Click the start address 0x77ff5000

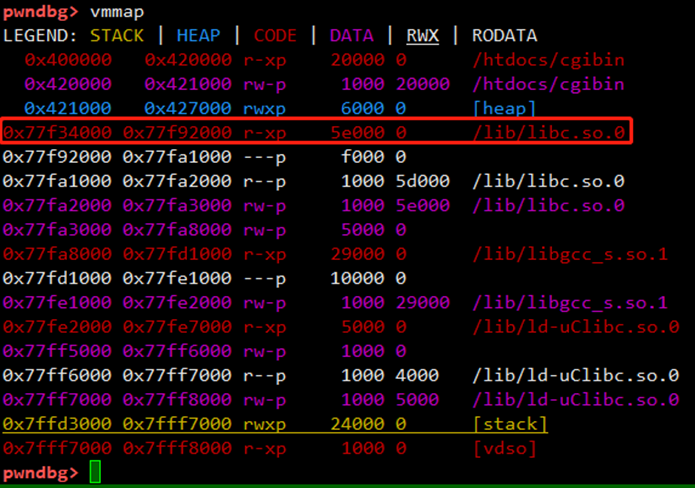tap(57, 351)
